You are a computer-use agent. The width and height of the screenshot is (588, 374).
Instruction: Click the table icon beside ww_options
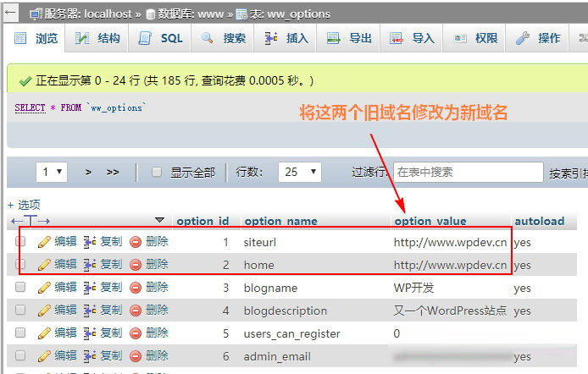point(241,14)
